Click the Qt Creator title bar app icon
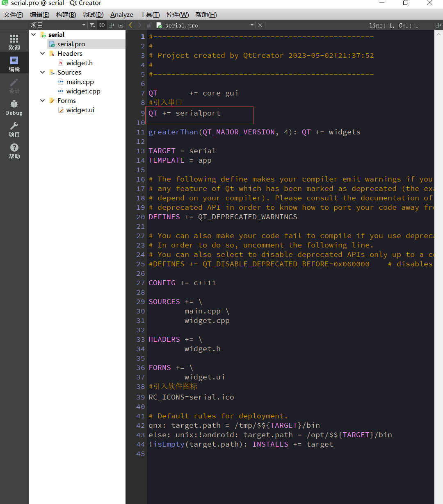443x504 pixels. pos(5,3)
